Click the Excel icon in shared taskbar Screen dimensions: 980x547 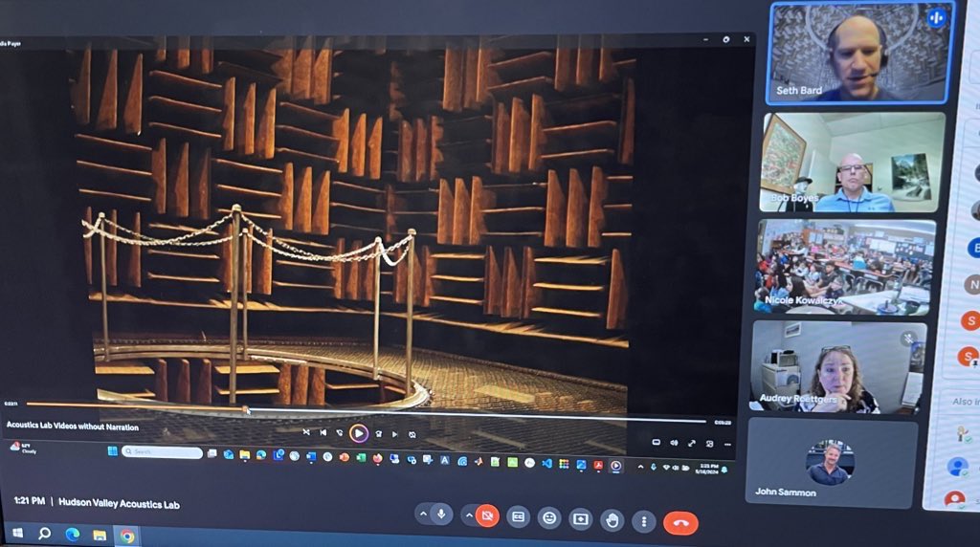361,458
